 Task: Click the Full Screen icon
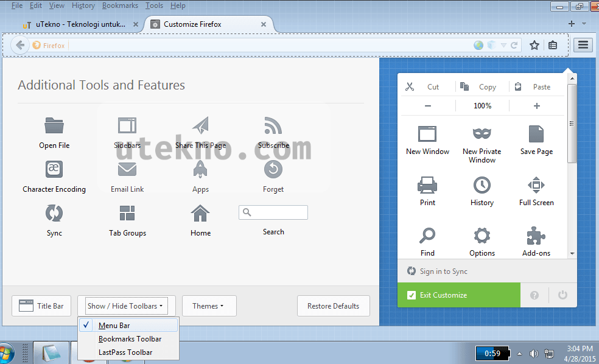pos(536,185)
